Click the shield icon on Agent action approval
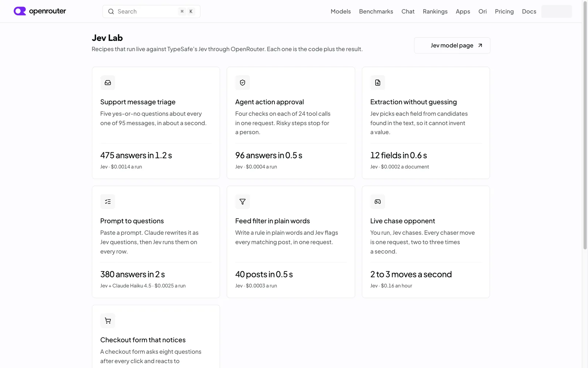This screenshot has height=368, width=588. [243, 83]
